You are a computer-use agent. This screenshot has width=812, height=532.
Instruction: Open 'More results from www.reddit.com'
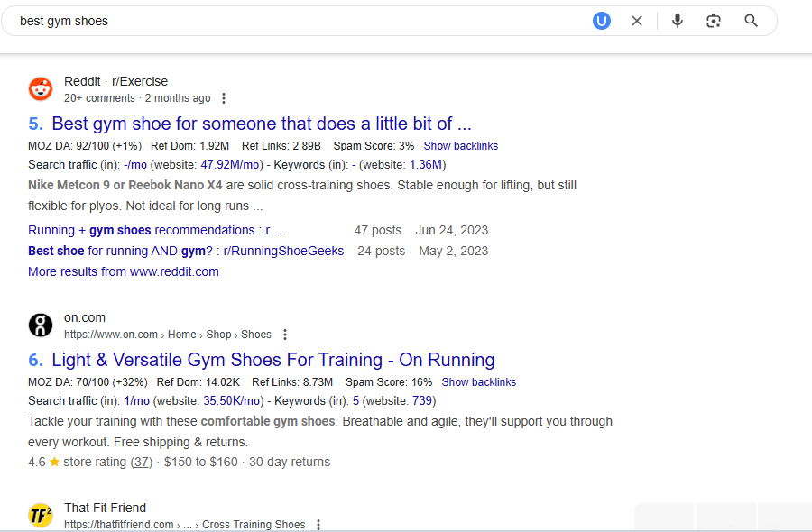pyautogui.click(x=124, y=271)
